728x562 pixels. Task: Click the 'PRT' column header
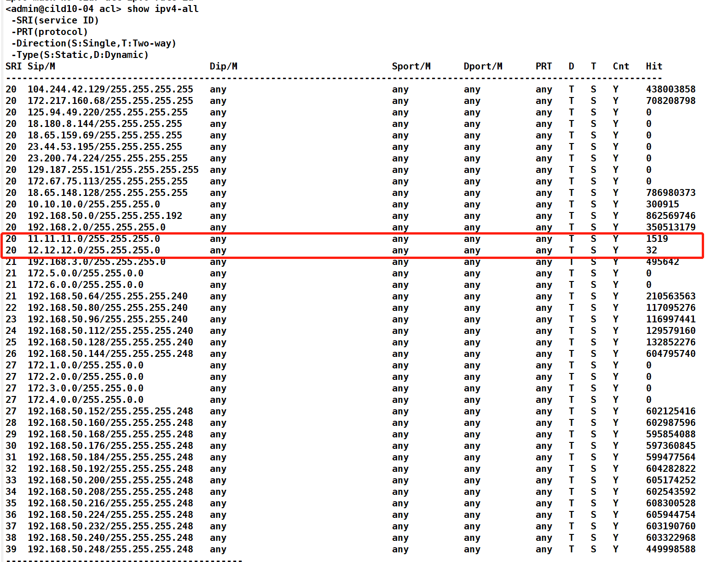coord(543,66)
